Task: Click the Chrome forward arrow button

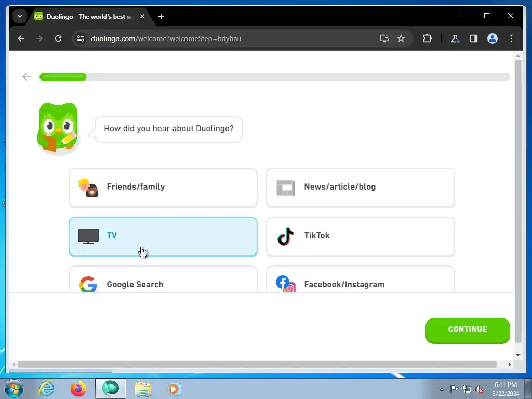Action: [39, 38]
